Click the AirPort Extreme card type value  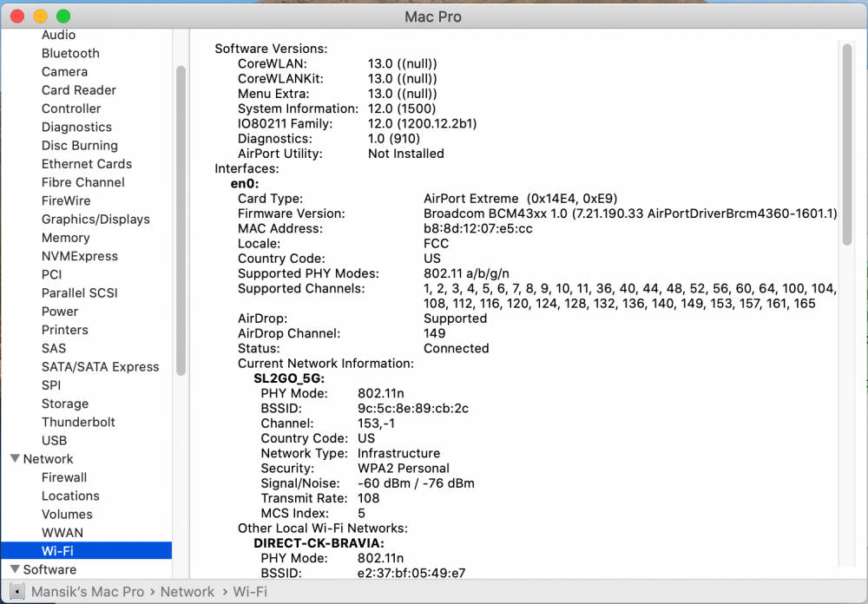[x=520, y=199]
